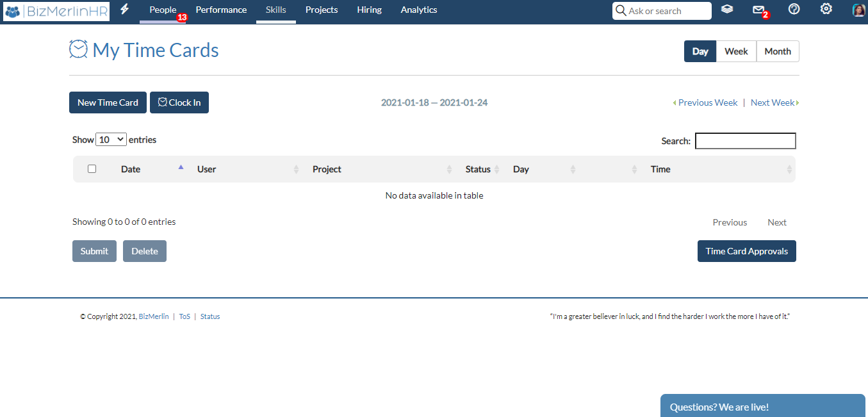
Task: Open the help question mark icon
Action: pos(794,9)
